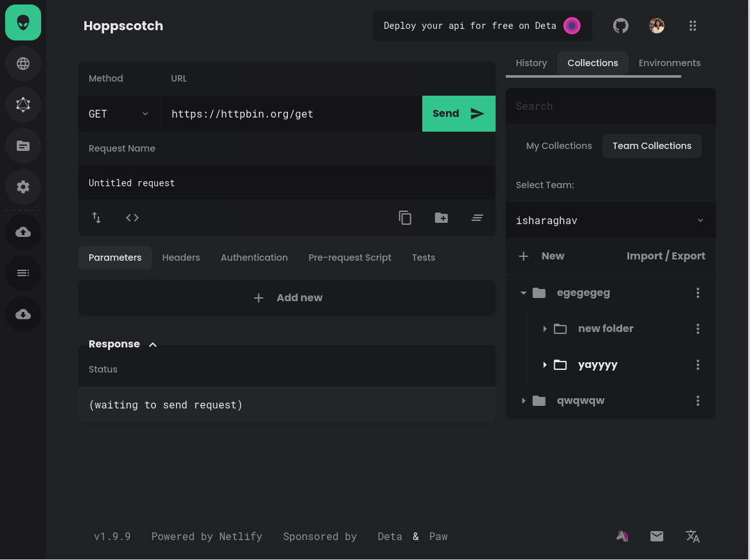Screen dimensions: 750x560
Task: Collapse the egegegeg collection arrow
Action: (523, 293)
